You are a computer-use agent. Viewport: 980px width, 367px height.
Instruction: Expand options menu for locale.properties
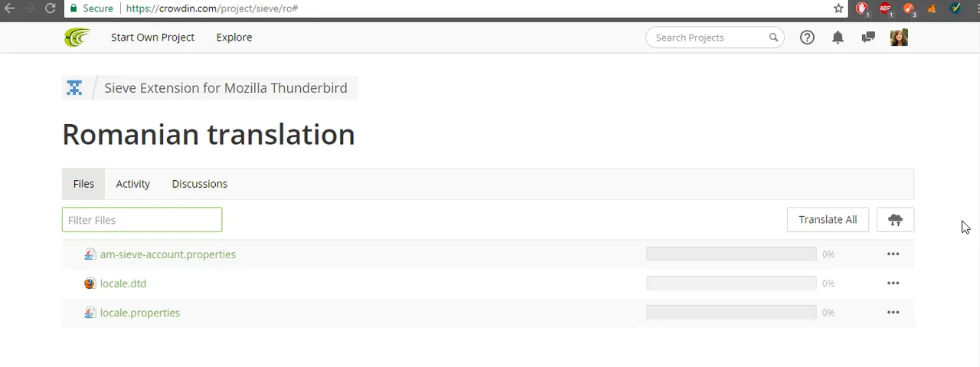pyautogui.click(x=893, y=313)
